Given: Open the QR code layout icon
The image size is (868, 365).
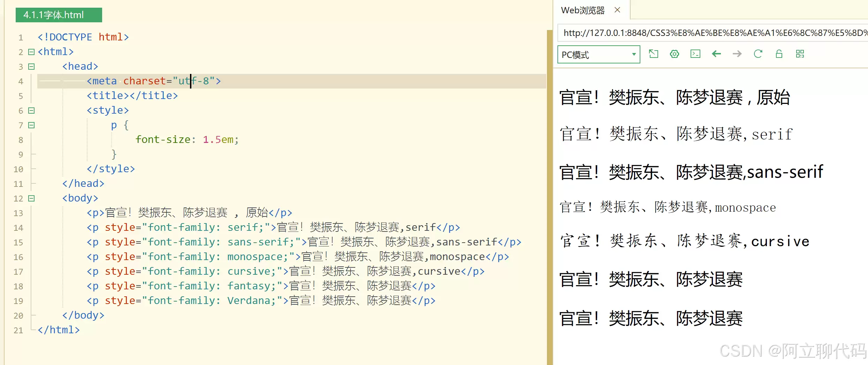Looking at the screenshot, I should click(800, 54).
